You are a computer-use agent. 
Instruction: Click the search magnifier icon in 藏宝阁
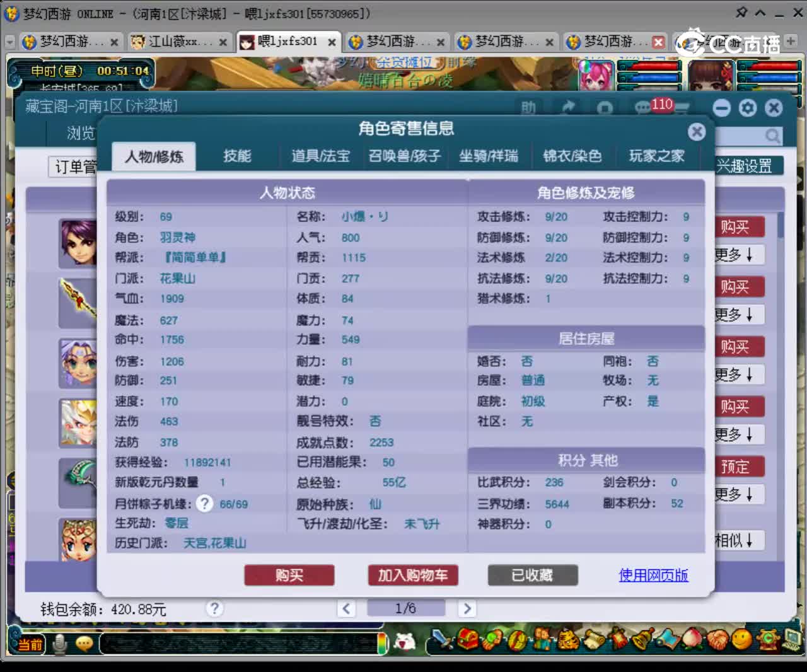point(772,136)
